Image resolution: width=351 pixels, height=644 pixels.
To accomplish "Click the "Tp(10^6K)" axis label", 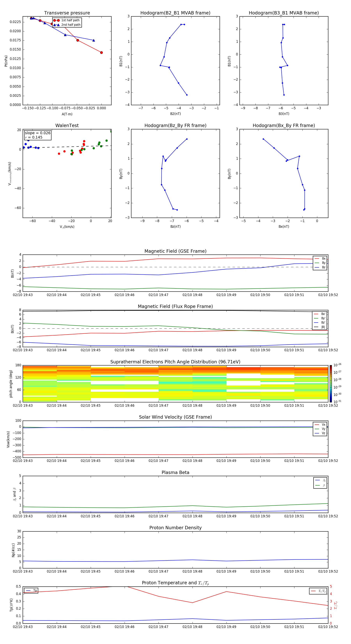I will (x=12, y=605).
